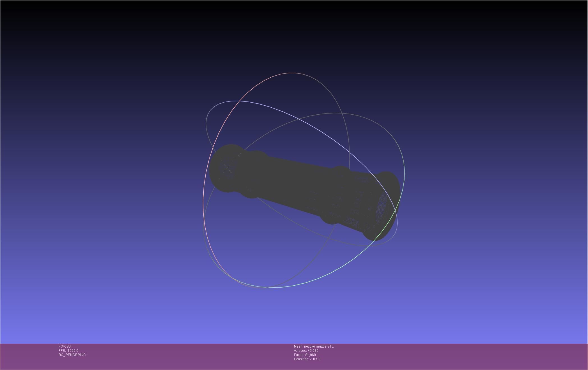This screenshot has width=588, height=370.
Task: Click the Faces: 81,960 count
Action: click(x=305, y=355)
